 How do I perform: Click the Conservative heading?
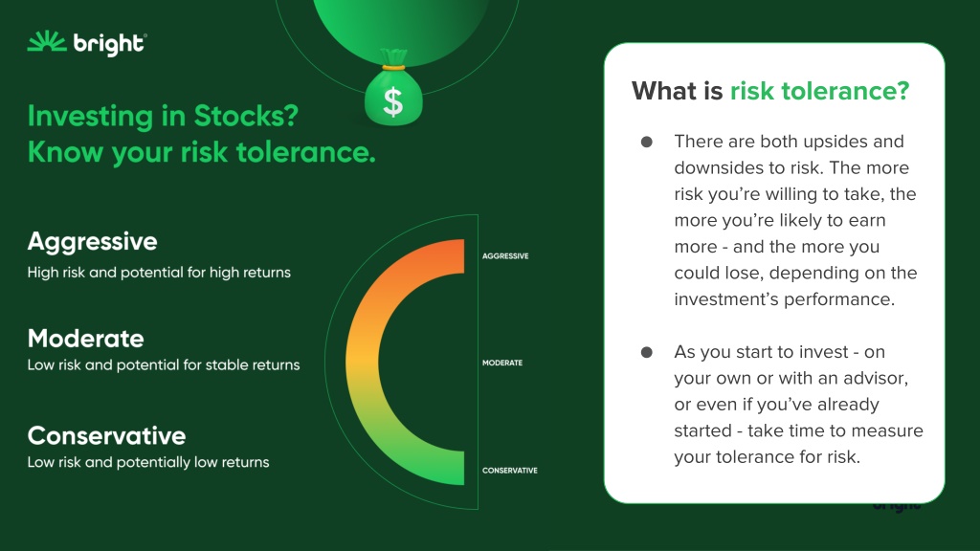107,436
